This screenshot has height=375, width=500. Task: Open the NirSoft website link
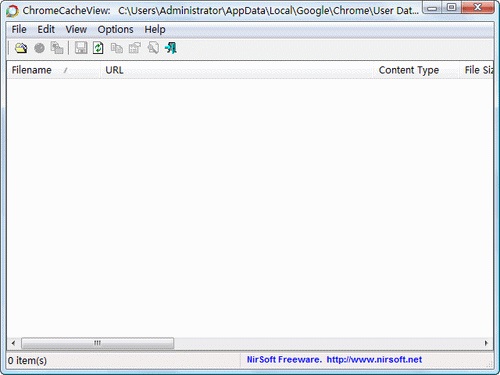(x=374, y=359)
